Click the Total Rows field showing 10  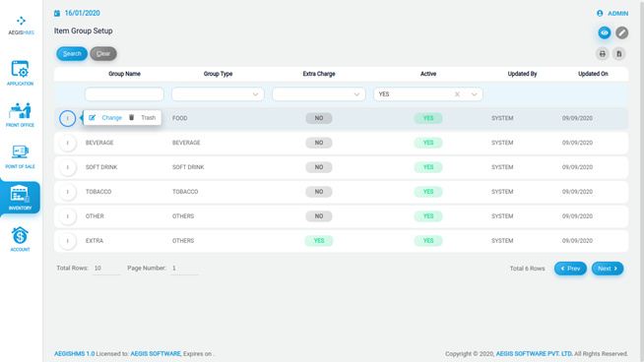[x=106, y=269]
